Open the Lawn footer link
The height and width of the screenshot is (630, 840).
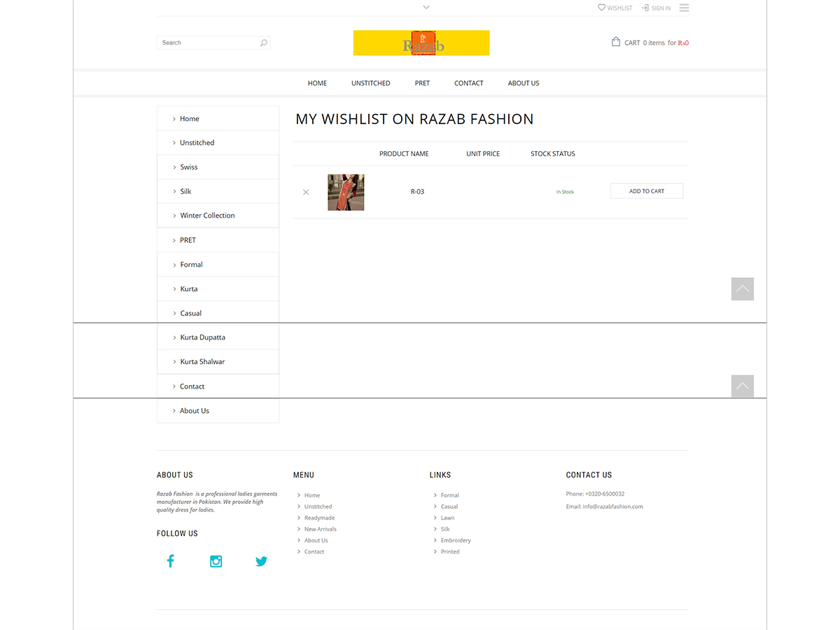tap(448, 518)
